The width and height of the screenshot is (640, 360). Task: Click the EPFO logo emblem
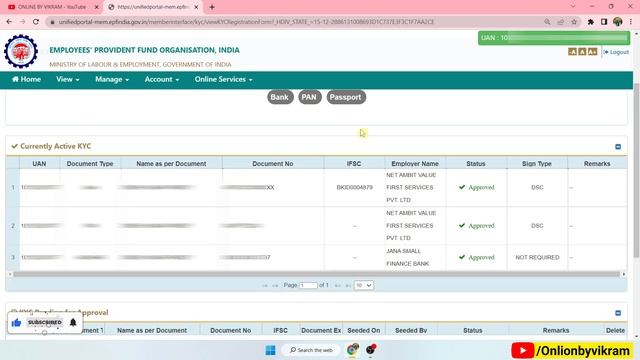pyautogui.click(x=21, y=51)
